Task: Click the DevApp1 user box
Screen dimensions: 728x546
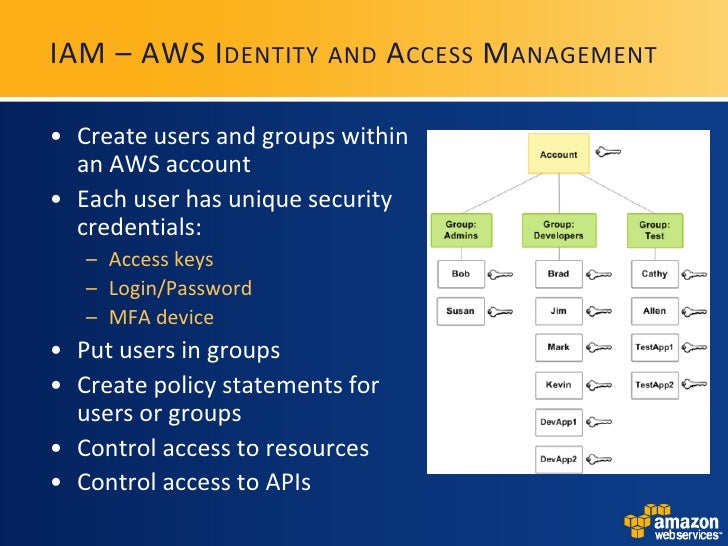Action: (x=559, y=422)
